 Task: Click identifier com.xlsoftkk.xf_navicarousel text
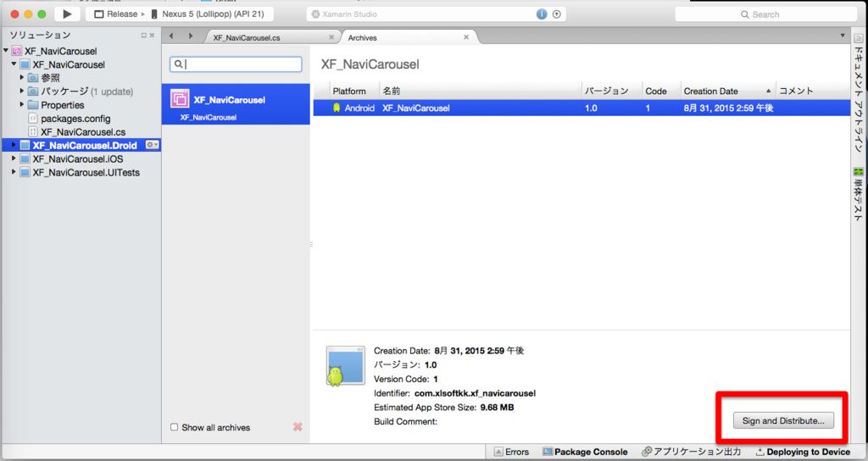click(x=475, y=393)
